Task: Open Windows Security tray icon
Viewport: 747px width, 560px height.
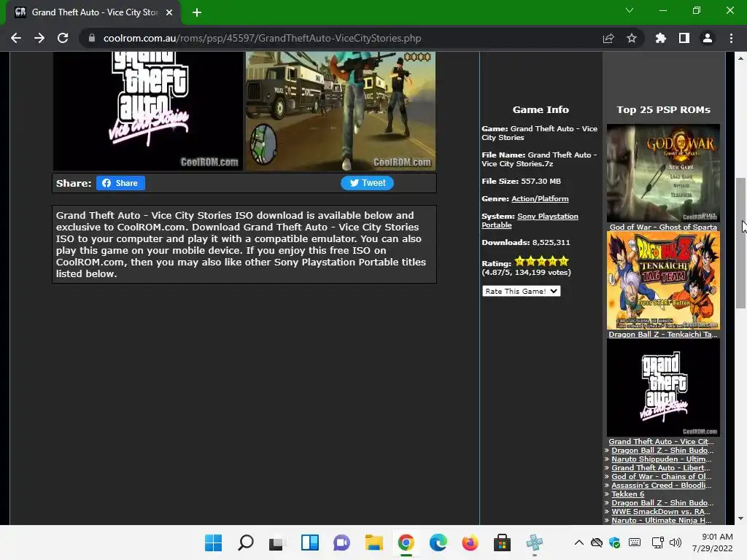Action: (x=614, y=542)
